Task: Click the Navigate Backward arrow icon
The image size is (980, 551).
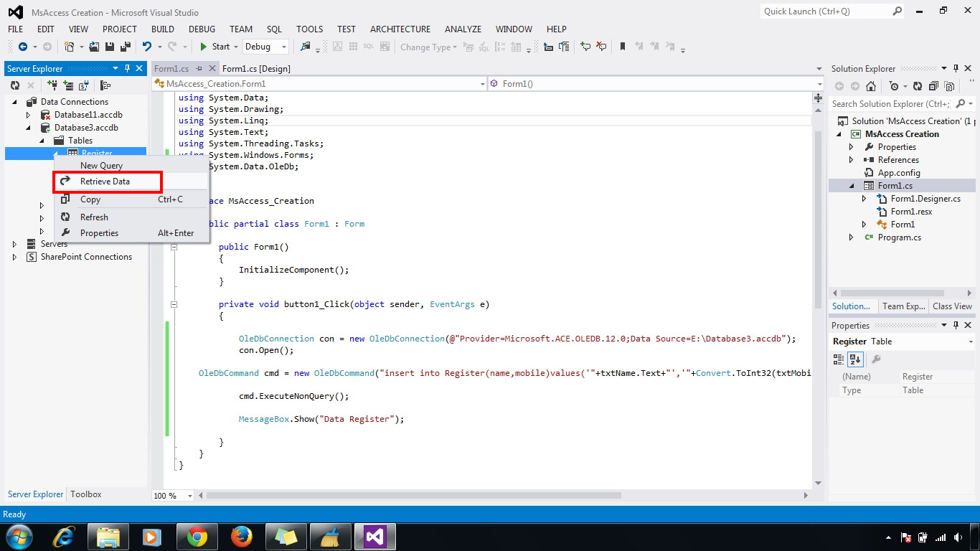Action: (x=23, y=47)
